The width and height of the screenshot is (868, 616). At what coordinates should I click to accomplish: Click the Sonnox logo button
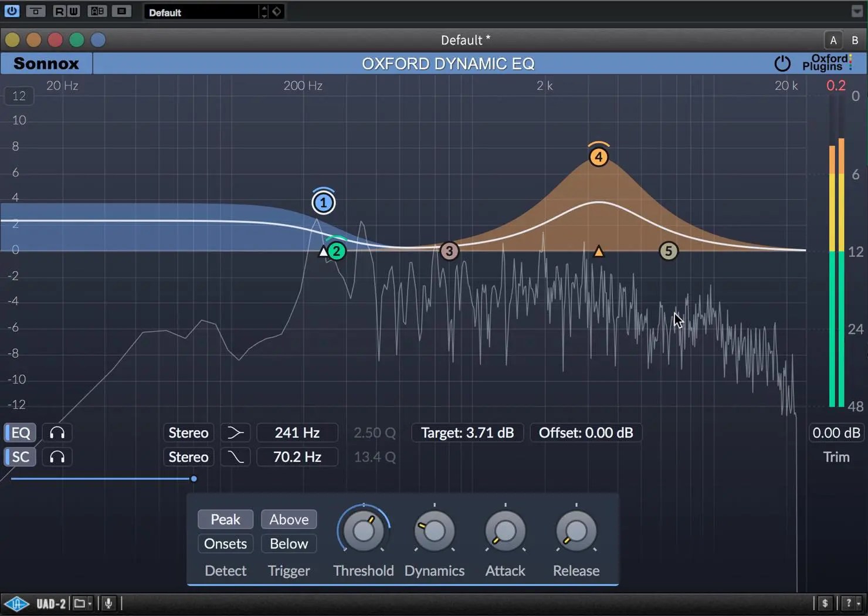point(46,63)
